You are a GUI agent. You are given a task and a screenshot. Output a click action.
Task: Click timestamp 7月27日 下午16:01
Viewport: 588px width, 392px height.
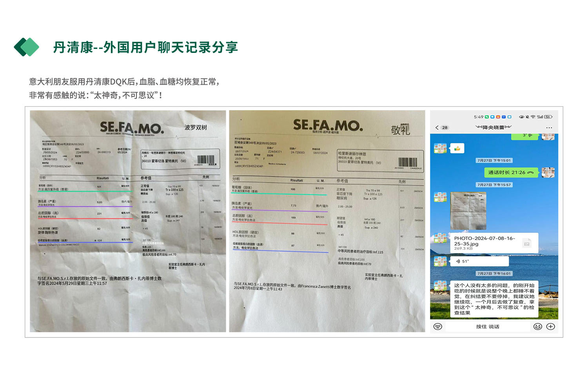(494, 274)
